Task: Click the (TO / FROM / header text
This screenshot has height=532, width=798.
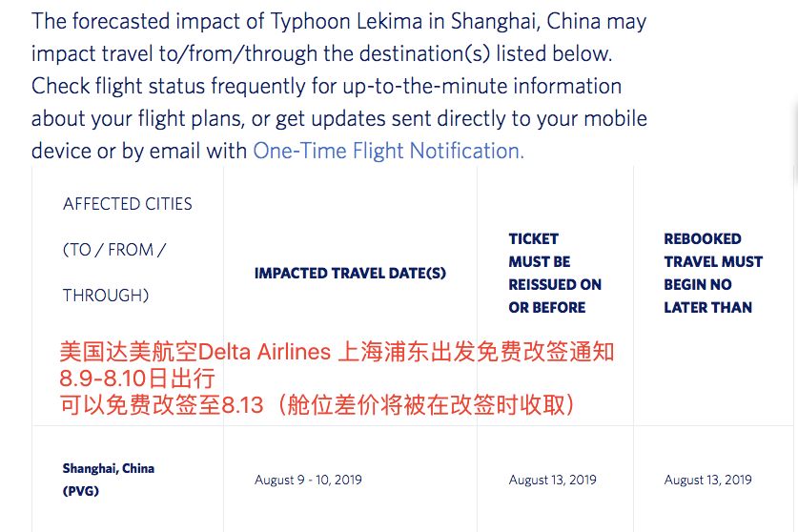Action: click(114, 250)
